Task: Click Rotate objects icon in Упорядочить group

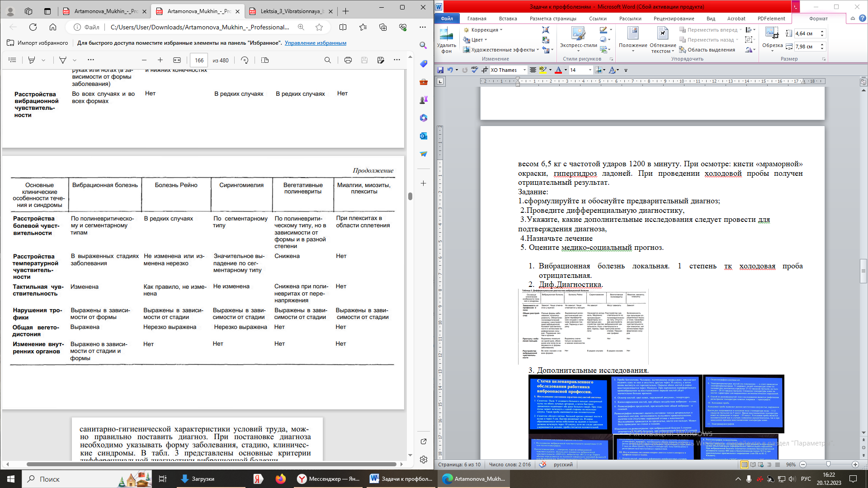Action: tap(750, 50)
